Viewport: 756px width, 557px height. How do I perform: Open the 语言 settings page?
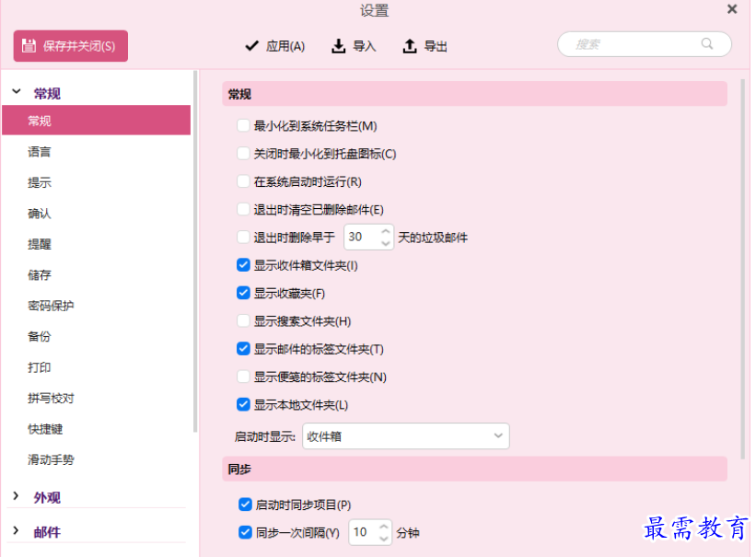[39, 152]
